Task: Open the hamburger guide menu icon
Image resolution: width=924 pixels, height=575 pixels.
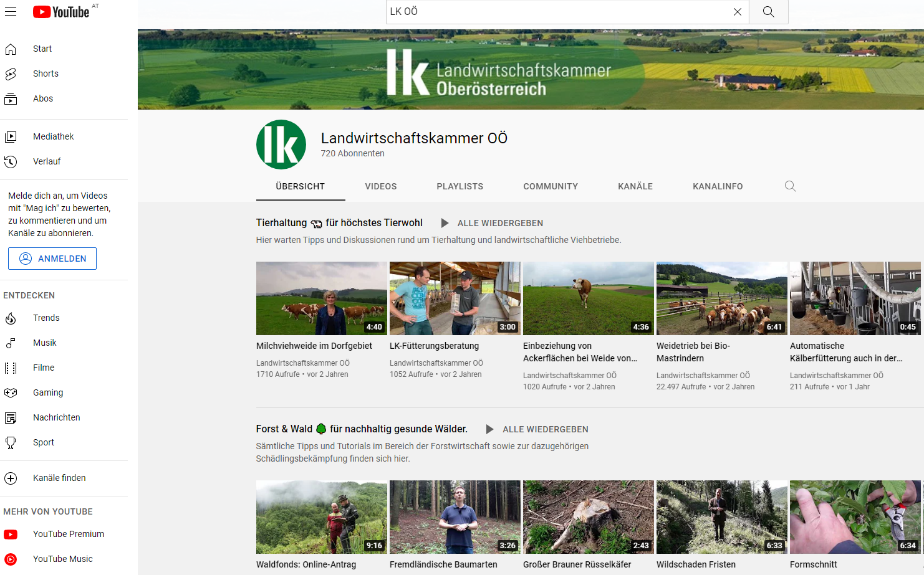Action: [11, 12]
